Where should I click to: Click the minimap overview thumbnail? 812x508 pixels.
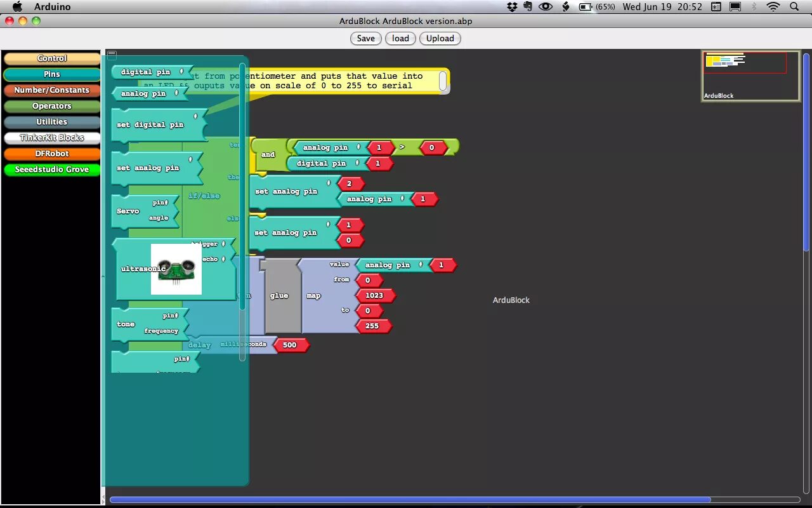[x=750, y=76]
